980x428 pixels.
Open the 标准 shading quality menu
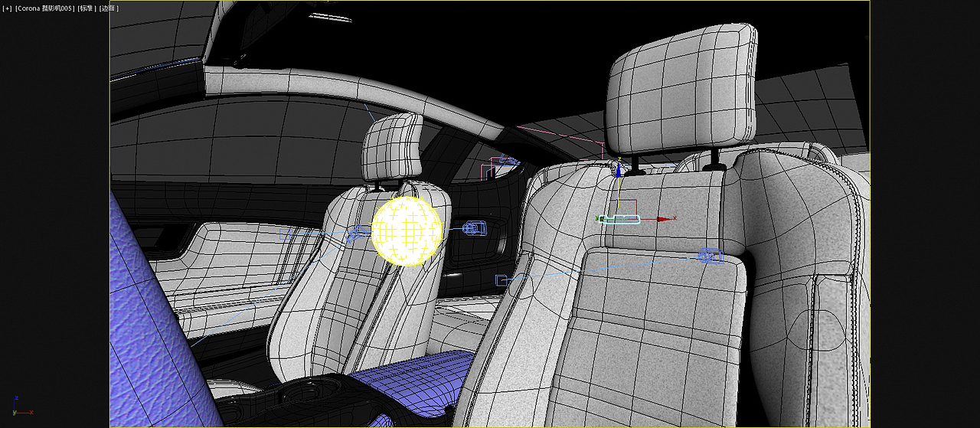(x=87, y=8)
